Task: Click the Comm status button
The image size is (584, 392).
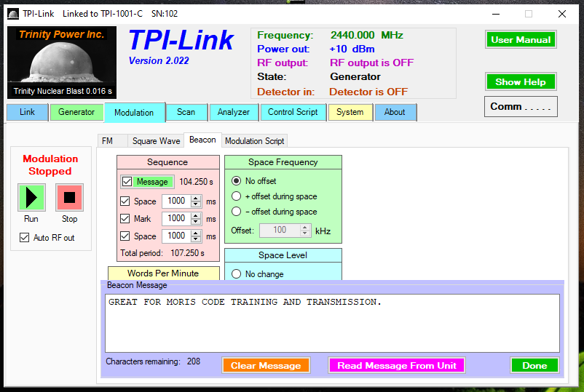Action: (x=521, y=107)
